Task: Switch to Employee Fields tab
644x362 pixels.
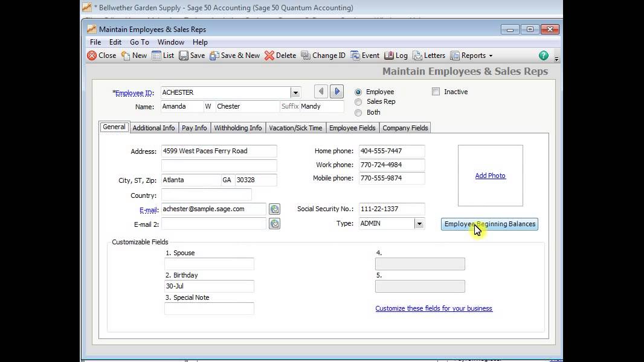Action: click(x=352, y=128)
